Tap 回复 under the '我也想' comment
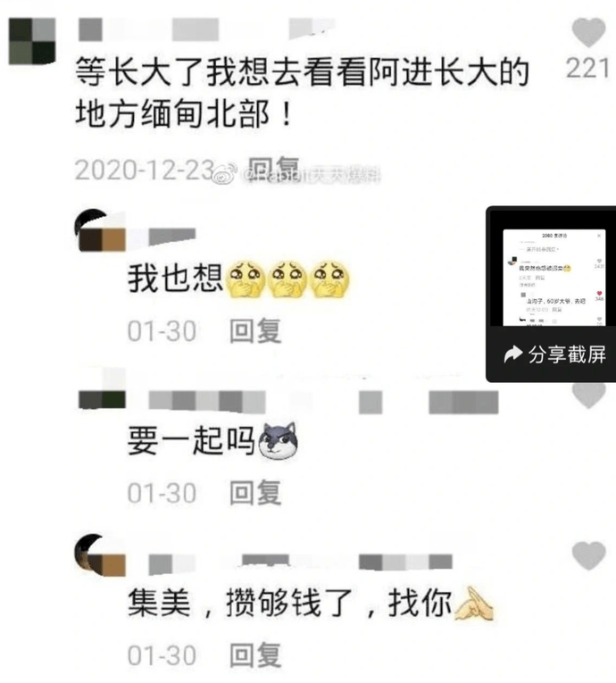616x683 pixels. tap(255, 331)
